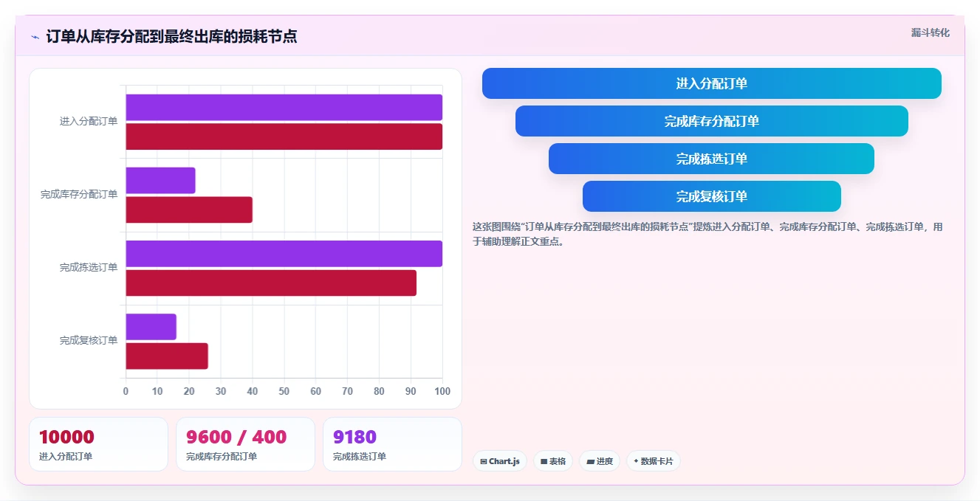Viewport: 980px width, 501px height.
Task: Select the 完成库存分配订单 funnel step
Action: [712, 121]
